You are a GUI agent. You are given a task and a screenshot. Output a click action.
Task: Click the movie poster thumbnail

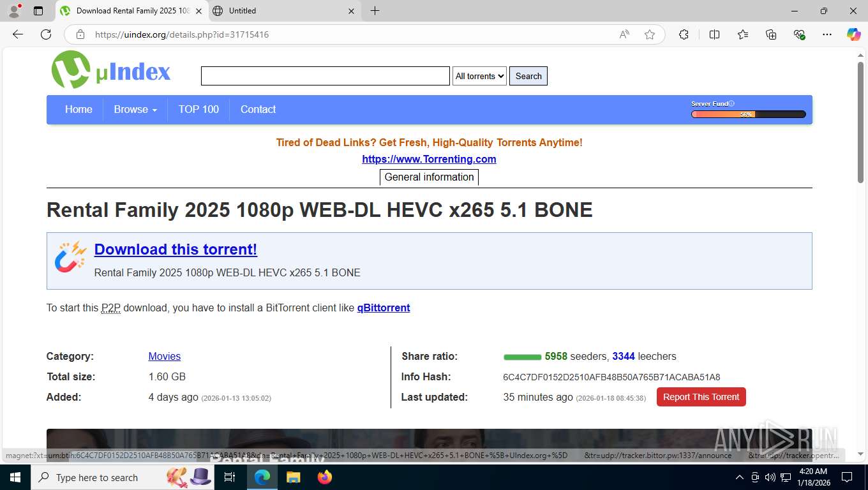point(429,445)
